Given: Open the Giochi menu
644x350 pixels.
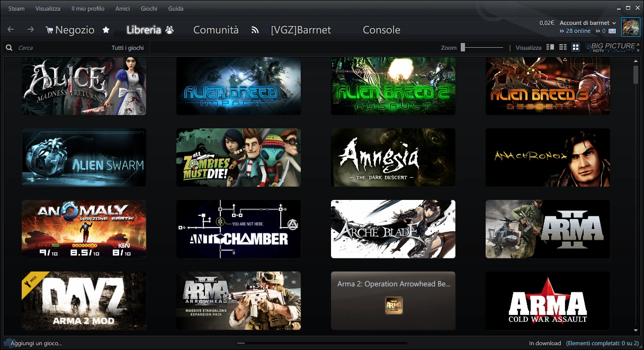Looking at the screenshot, I should coord(149,8).
